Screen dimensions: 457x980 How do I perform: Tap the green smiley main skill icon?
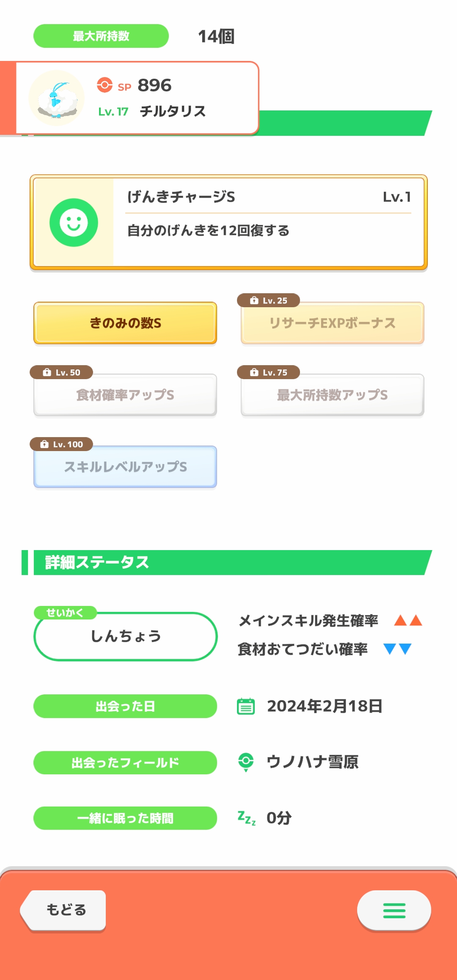pos(74,223)
